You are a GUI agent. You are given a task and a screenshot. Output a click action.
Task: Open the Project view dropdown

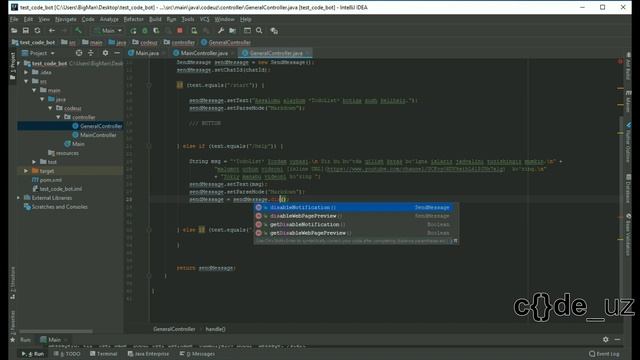click(x=38, y=53)
